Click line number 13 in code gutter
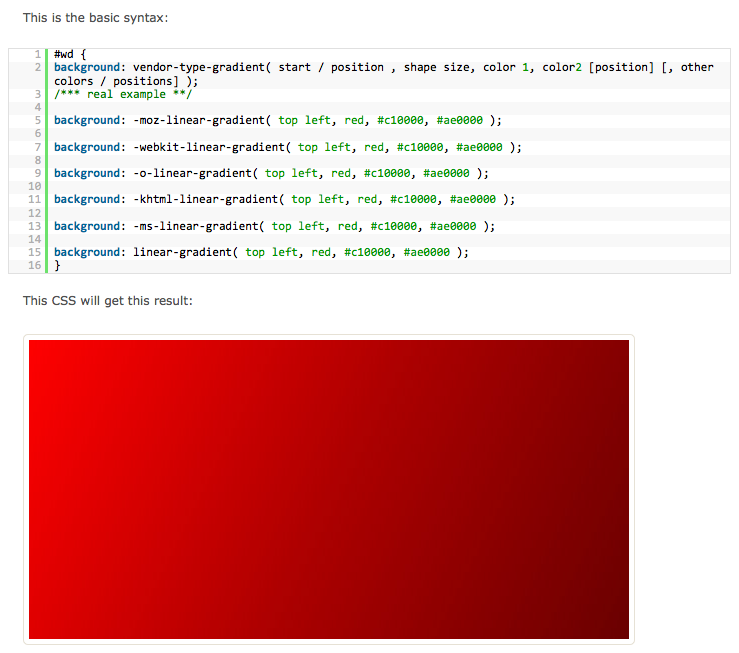 34,226
